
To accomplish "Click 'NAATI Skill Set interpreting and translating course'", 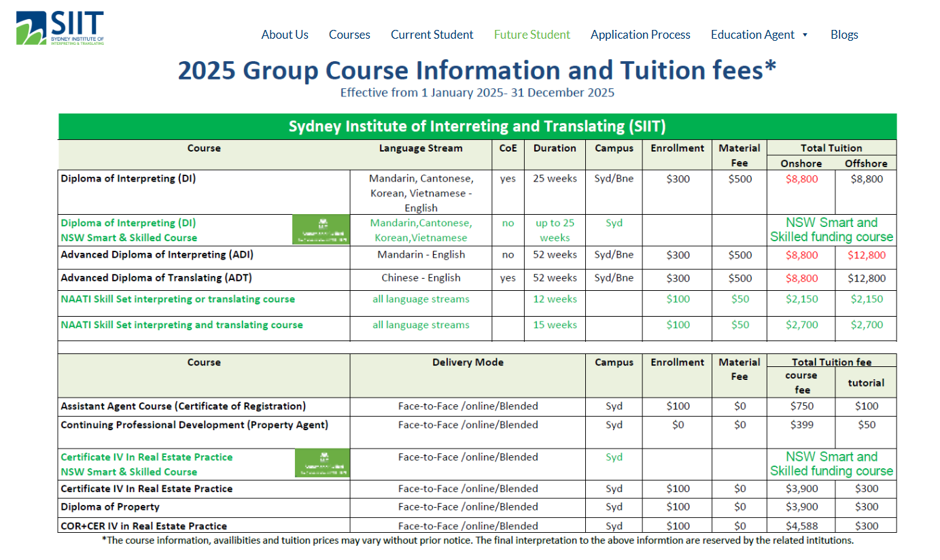I will (181, 325).
